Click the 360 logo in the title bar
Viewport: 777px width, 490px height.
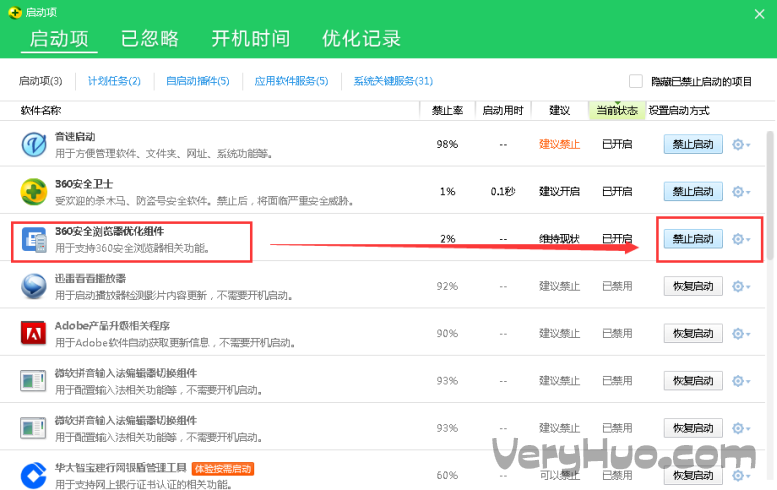coord(15,12)
